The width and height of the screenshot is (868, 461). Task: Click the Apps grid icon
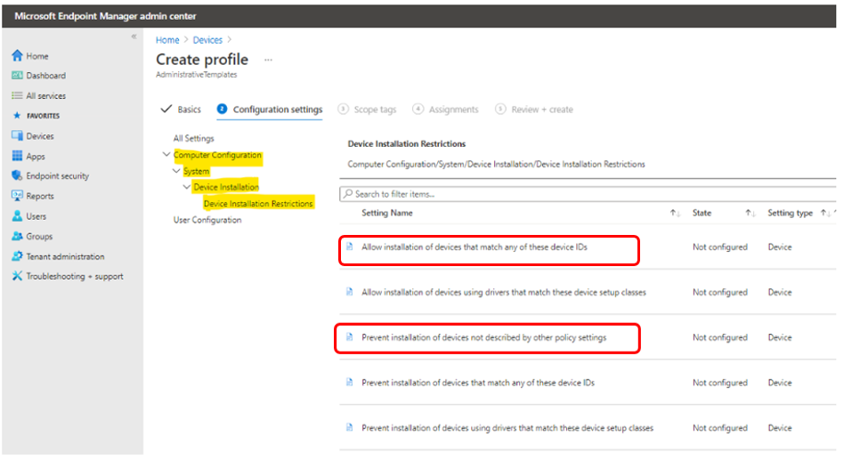17,156
